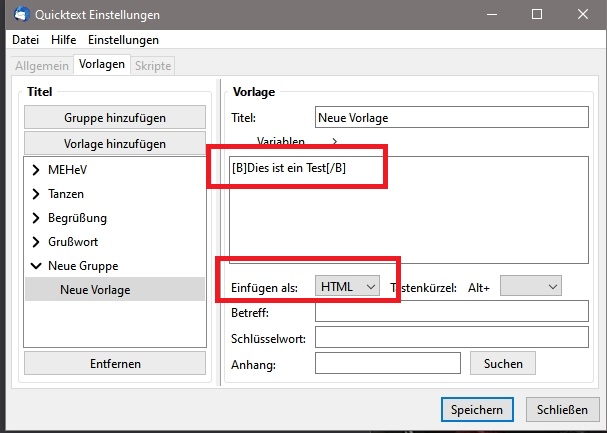Click the Schlüsselwort input field
The height and width of the screenshot is (433, 607).
452,337
